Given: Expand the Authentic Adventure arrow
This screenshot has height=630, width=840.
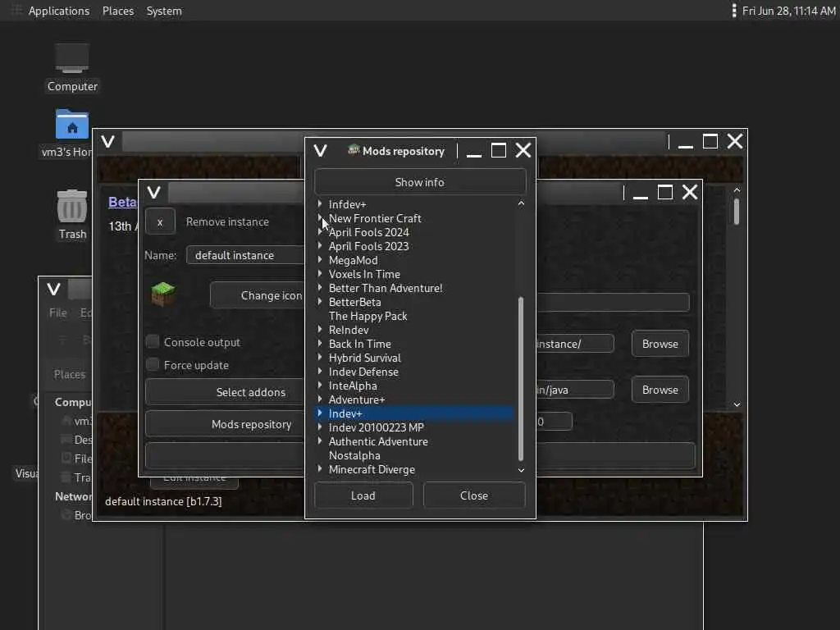Looking at the screenshot, I should point(320,441).
